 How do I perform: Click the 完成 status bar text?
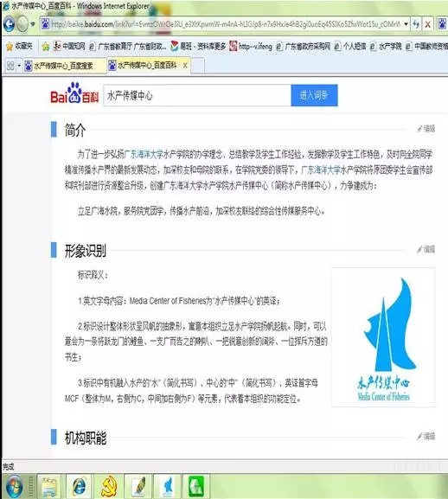(9, 466)
